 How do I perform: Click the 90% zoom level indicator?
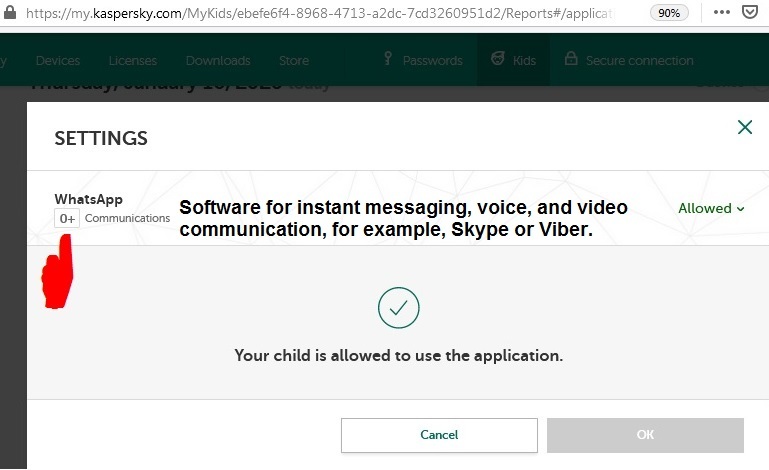pyautogui.click(x=668, y=14)
